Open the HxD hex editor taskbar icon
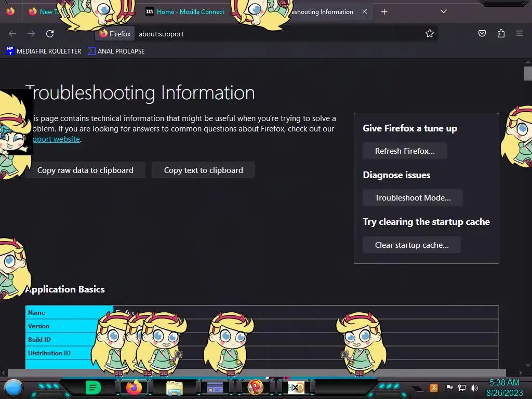Screen dimensions: 532x399 tap(296, 388)
